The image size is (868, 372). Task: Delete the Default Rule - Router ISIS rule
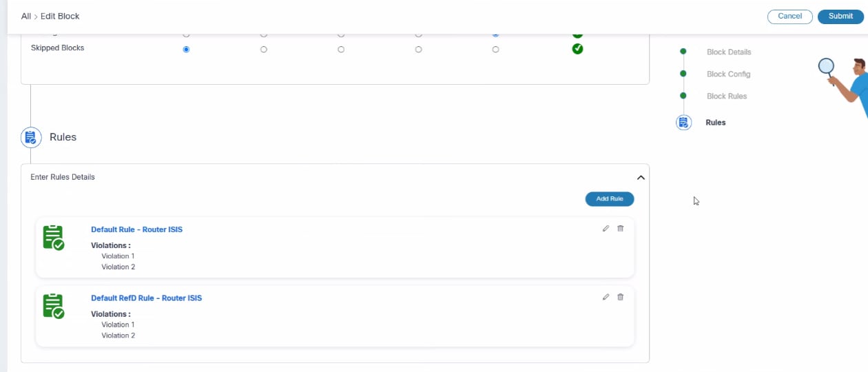[x=620, y=229]
